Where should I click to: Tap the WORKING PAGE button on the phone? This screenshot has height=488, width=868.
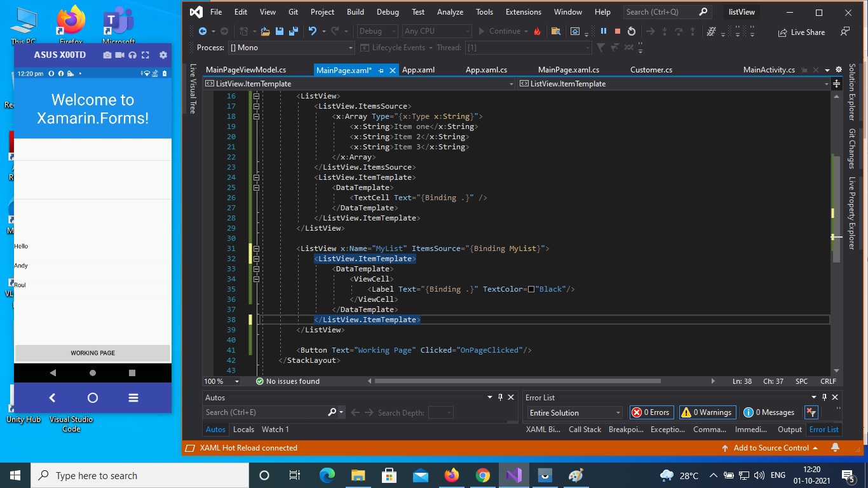pyautogui.click(x=93, y=353)
